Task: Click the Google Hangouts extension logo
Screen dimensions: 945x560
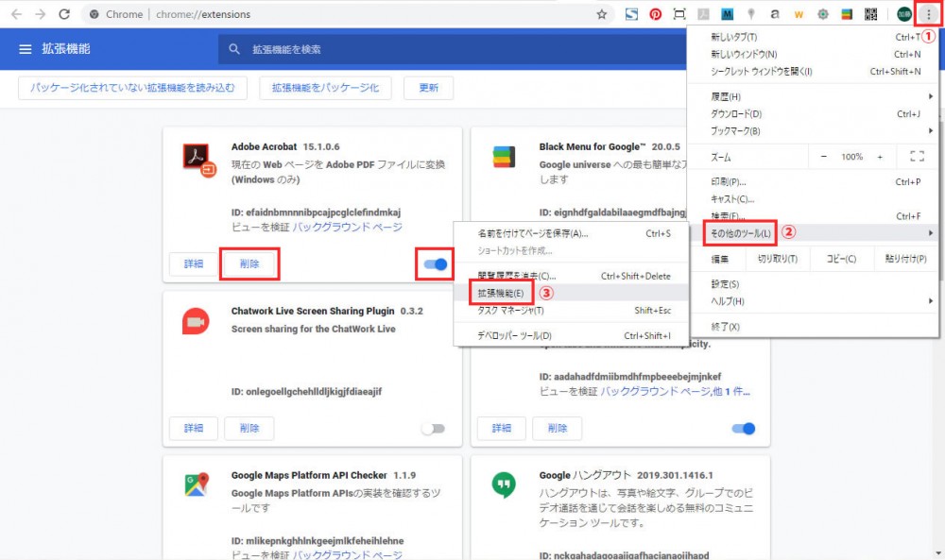Action: [x=504, y=484]
